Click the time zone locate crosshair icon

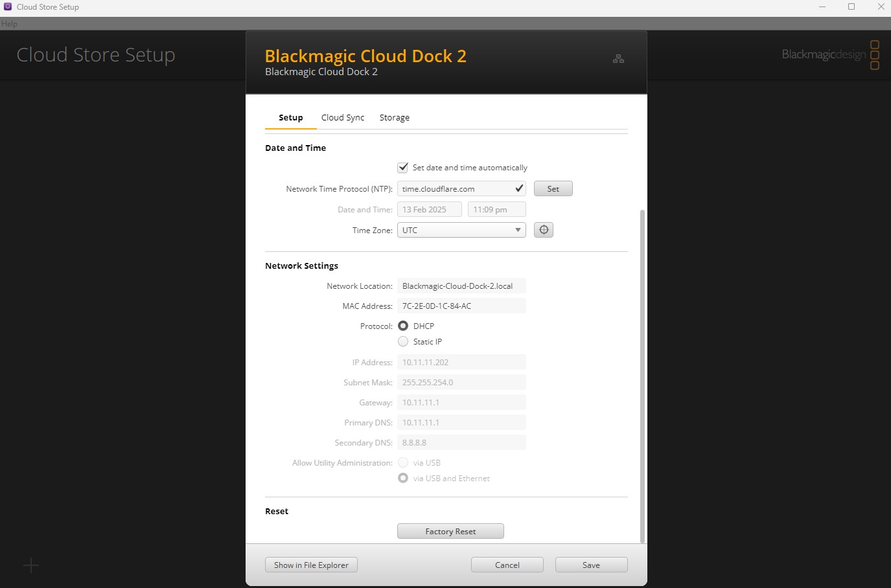(544, 230)
